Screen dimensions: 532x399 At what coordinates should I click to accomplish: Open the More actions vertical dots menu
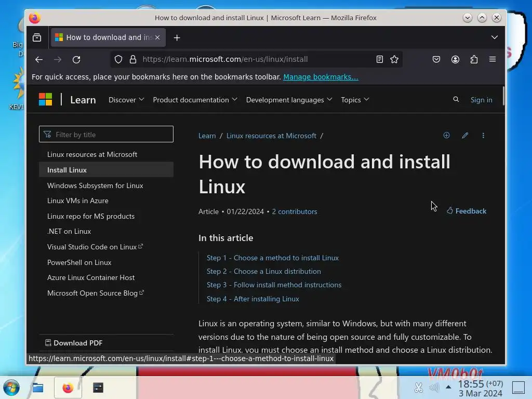[x=483, y=136]
